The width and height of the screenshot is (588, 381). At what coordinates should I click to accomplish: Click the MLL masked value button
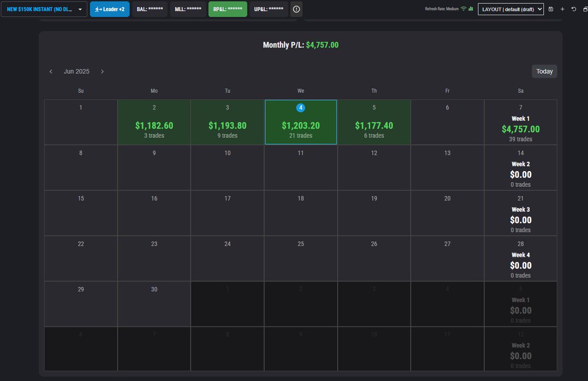click(188, 8)
